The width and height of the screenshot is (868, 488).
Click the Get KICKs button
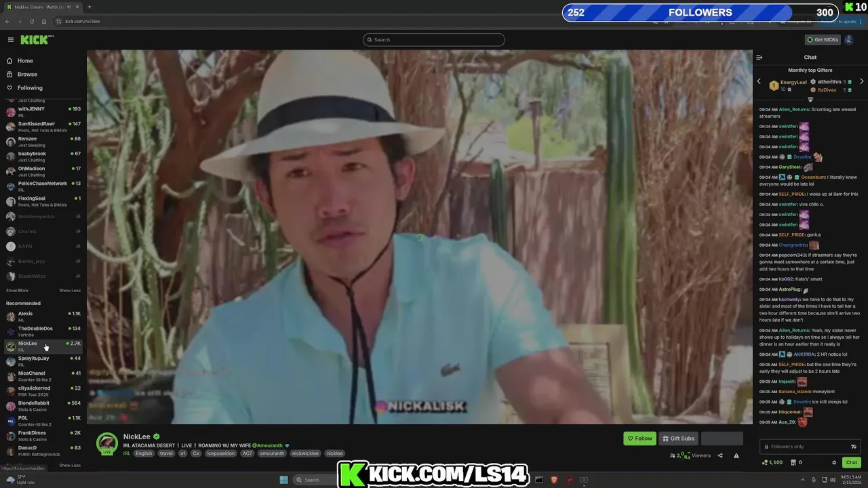pos(823,40)
